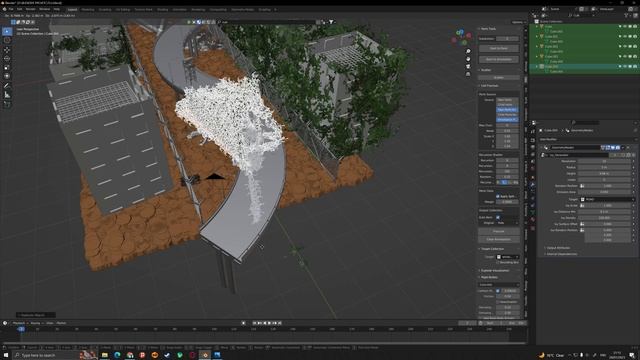Toggle modifier show-in-viewport icon
640x360 pixels.
pyautogui.click(x=613, y=147)
